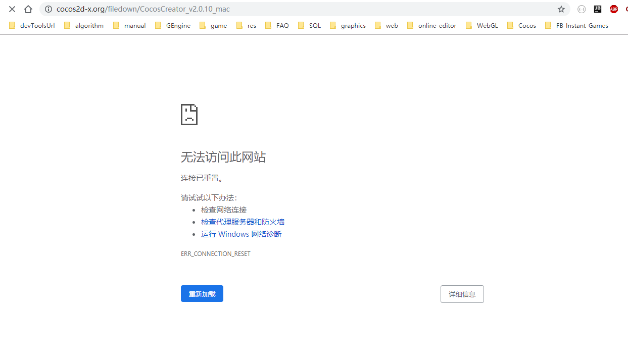Open the devToolsUrl bookmark folder
Screen dimensions: 628x364
[32, 25]
